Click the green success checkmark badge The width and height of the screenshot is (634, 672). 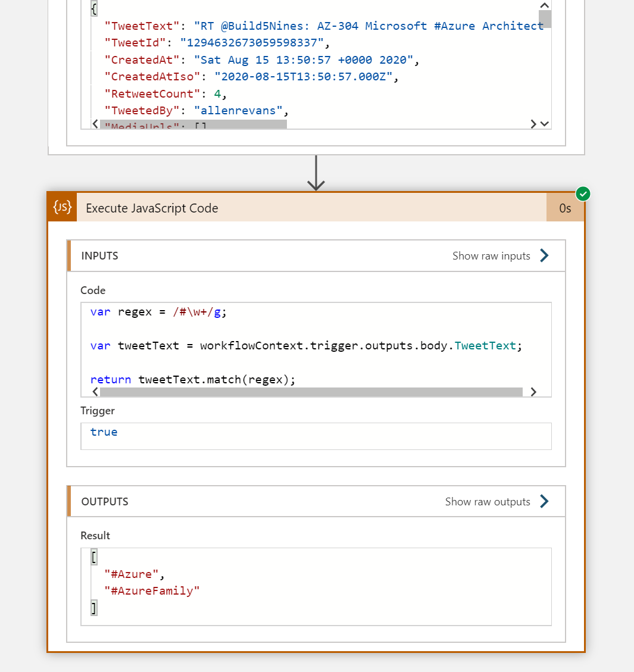point(583,194)
